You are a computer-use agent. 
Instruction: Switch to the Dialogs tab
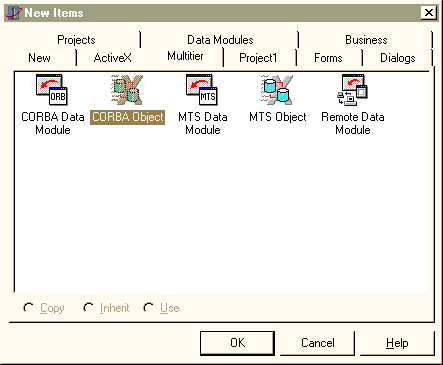pos(398,58)
